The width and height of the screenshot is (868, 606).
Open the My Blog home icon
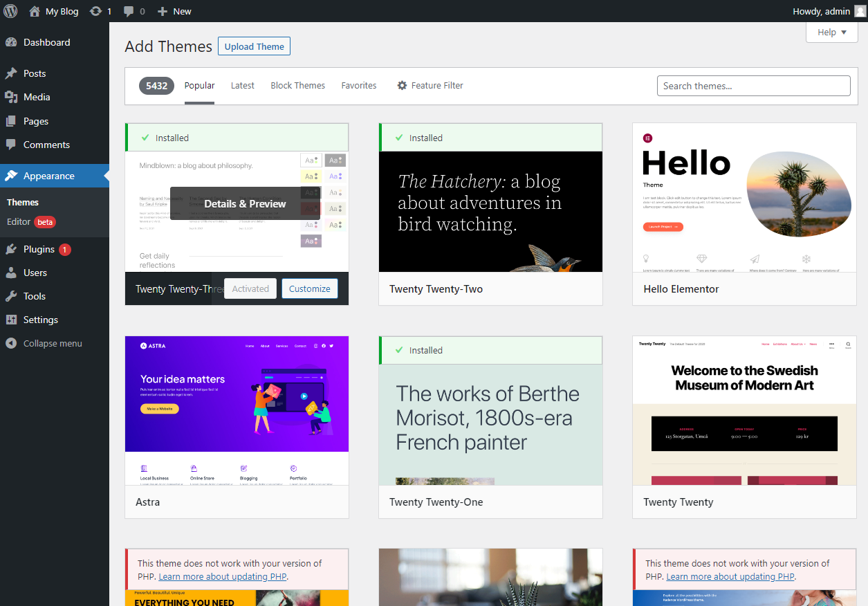35,11
